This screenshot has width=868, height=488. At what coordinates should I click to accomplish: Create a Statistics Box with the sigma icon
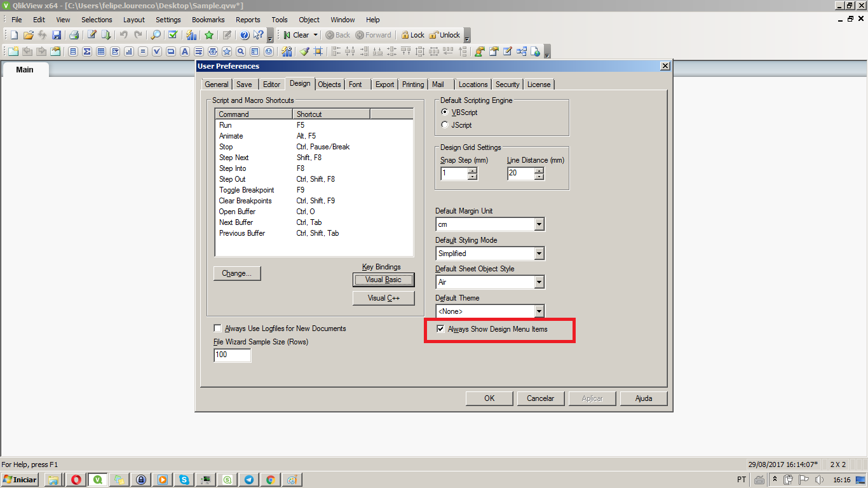(x=86, y=51)
